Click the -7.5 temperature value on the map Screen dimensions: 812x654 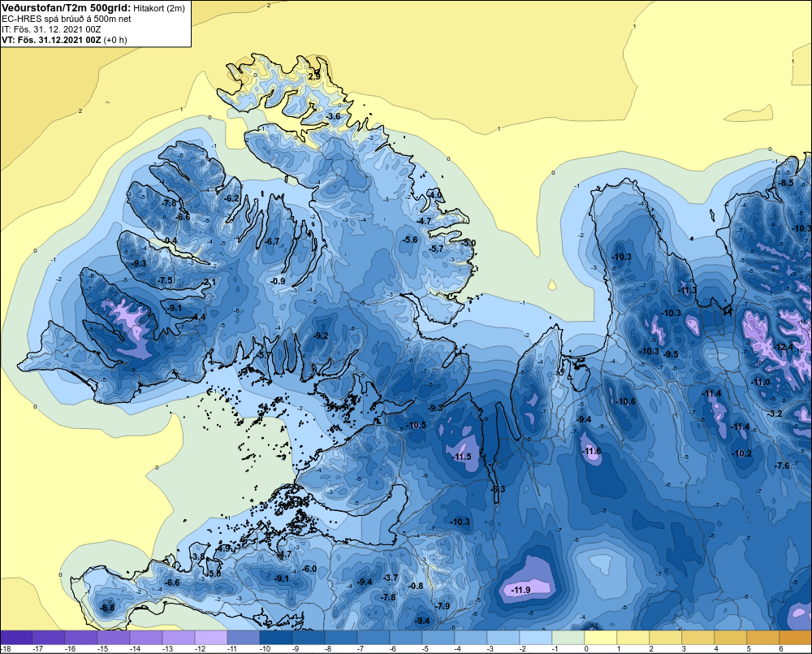165,279
